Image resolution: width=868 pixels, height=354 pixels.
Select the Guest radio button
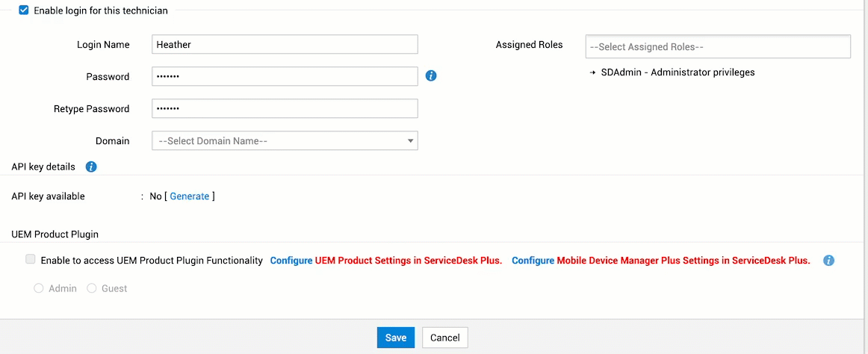(x=92, y=288)
